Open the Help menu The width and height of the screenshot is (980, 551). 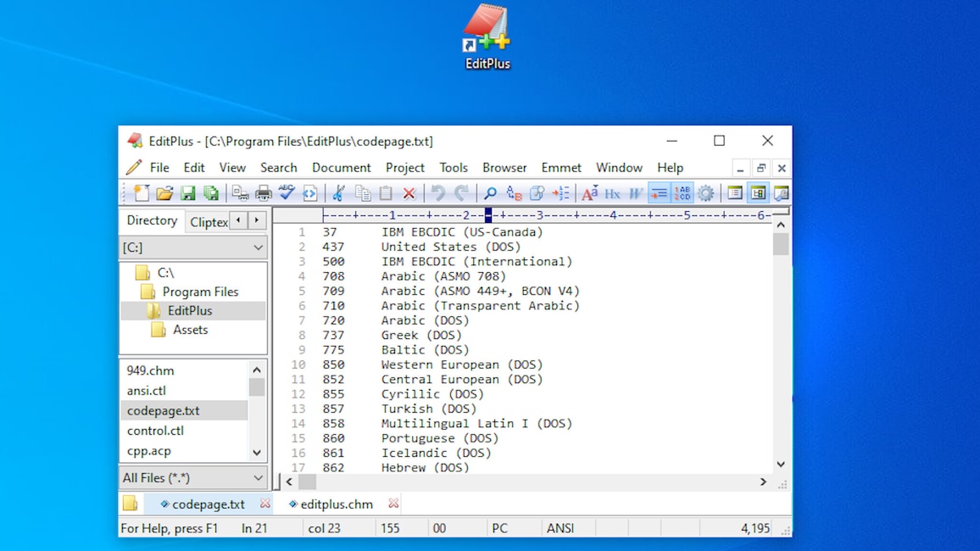click(670, 168)
